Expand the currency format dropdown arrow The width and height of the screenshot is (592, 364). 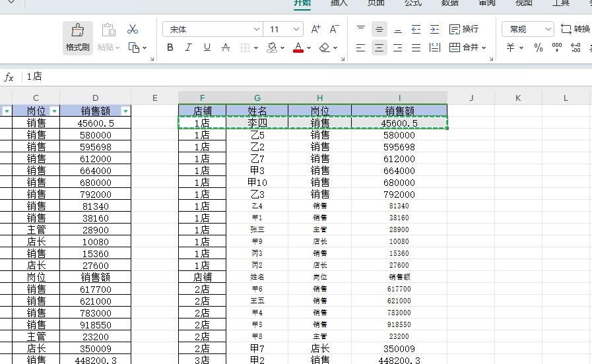click(x=521, y=48)
